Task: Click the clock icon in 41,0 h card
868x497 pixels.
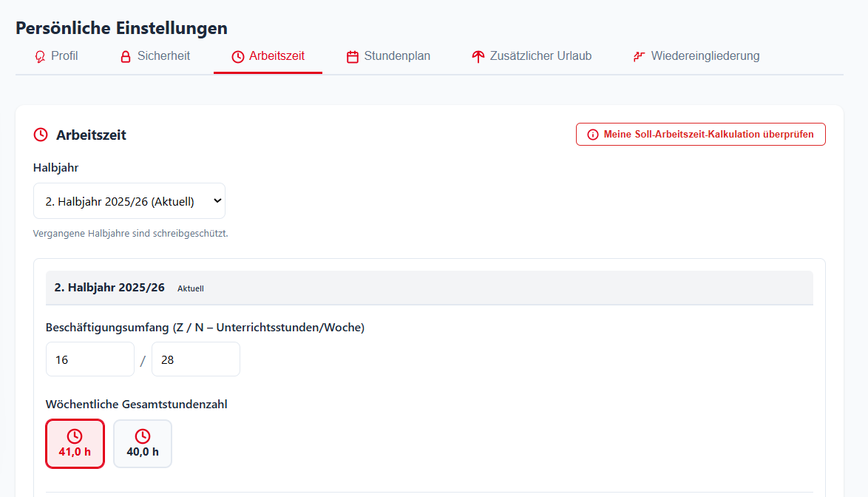Action: click(x=75, y=436)
